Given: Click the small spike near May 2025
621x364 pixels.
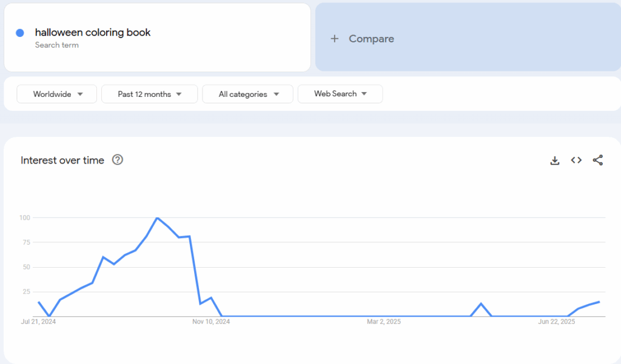Looking at the screenshot, I should coord(481,304).
